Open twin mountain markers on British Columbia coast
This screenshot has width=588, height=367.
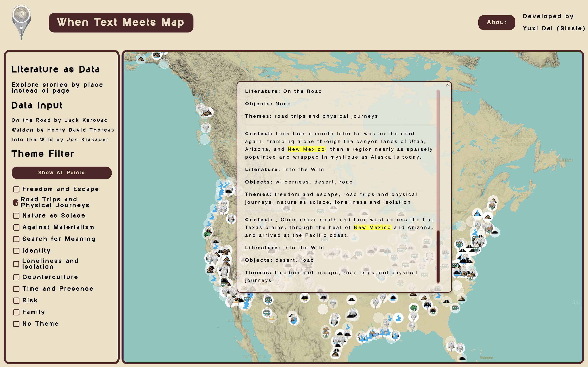206,113
